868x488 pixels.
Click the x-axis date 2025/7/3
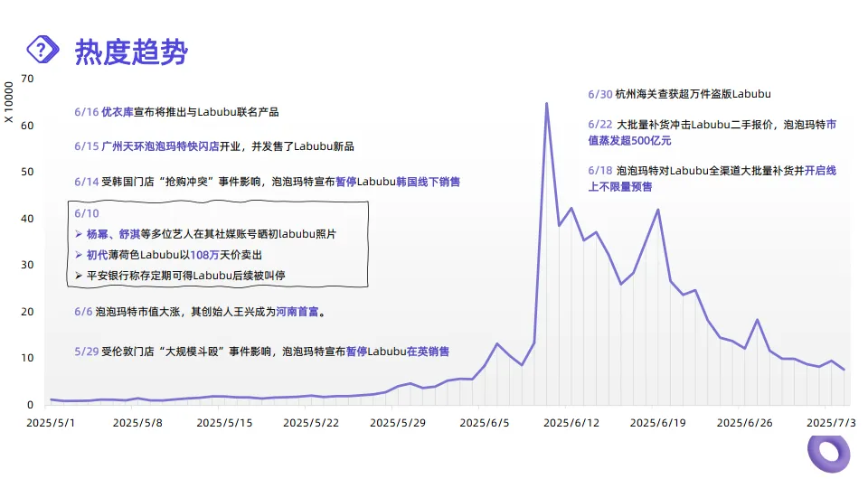click(830, 423)
